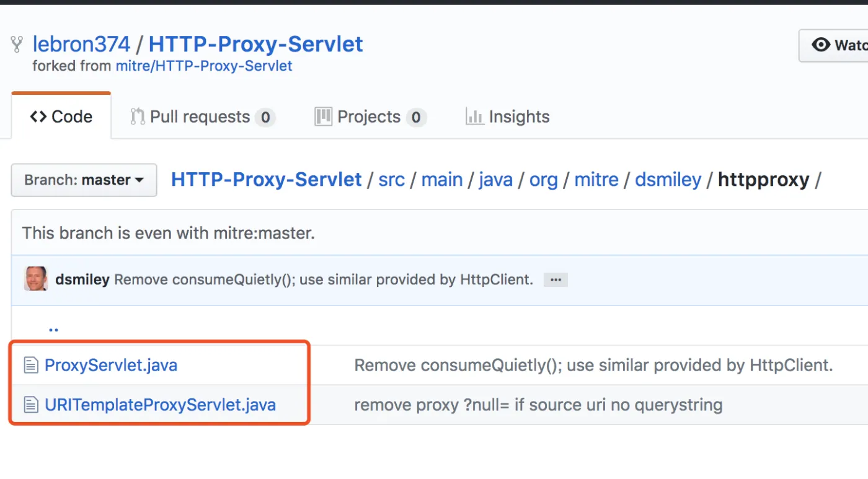This screenshot has width=868, height=479.
Task: Open the ProxyServlet.java file
Action: [x=111, y=366]
